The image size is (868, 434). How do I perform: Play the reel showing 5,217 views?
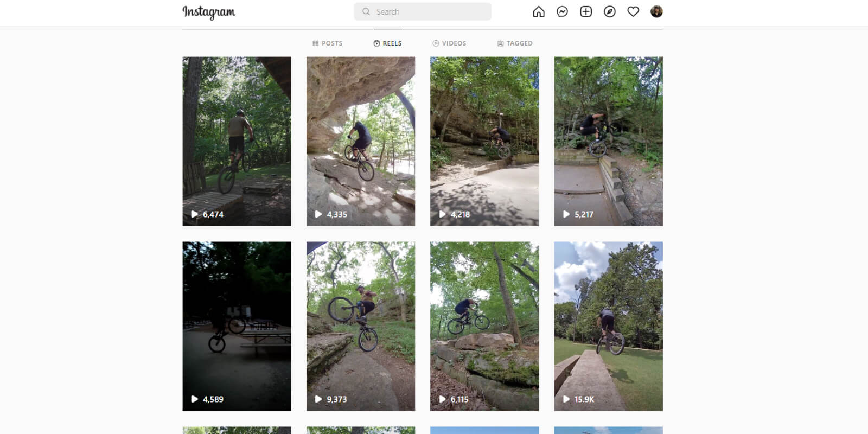(608, 141)
